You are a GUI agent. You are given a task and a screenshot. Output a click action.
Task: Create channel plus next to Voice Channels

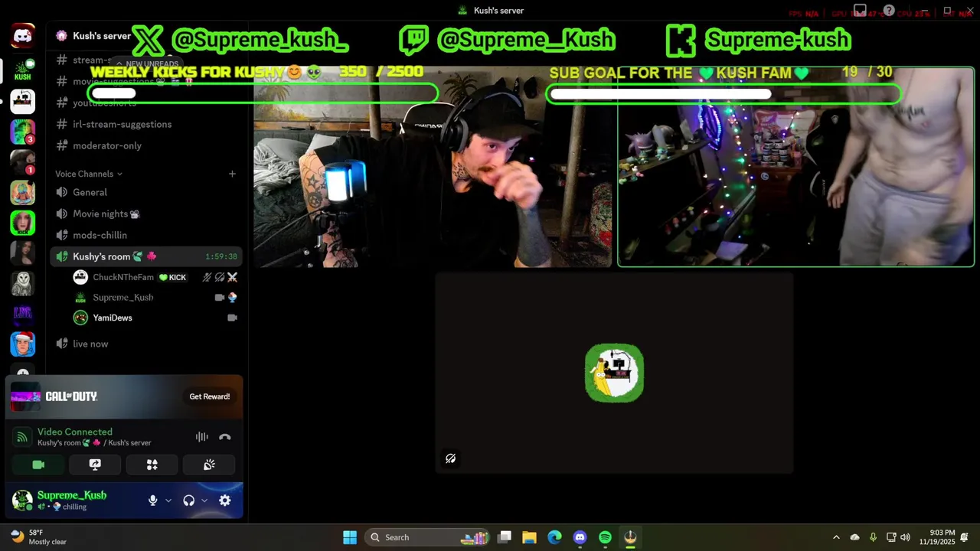tap(232, 174)
